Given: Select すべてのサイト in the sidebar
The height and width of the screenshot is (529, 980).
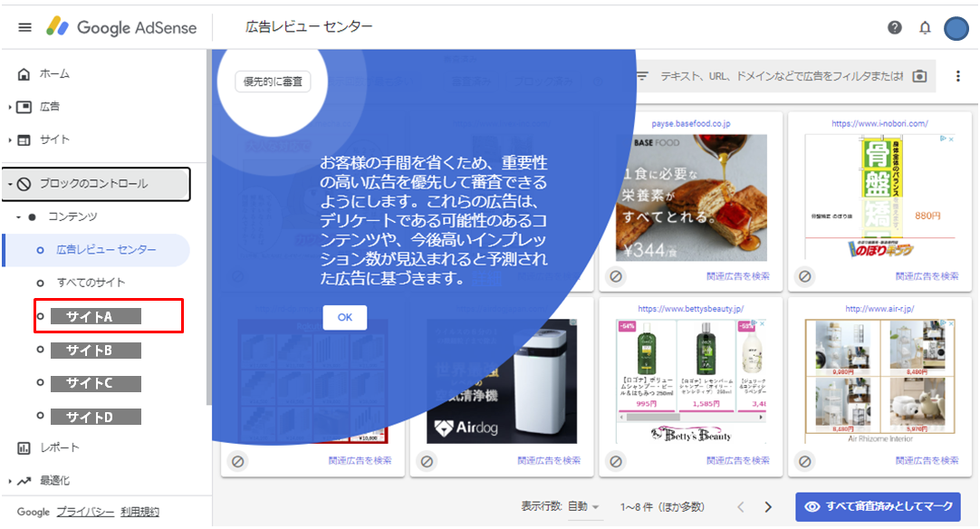Looking at the screenshot, I should [x=91, y=283].
